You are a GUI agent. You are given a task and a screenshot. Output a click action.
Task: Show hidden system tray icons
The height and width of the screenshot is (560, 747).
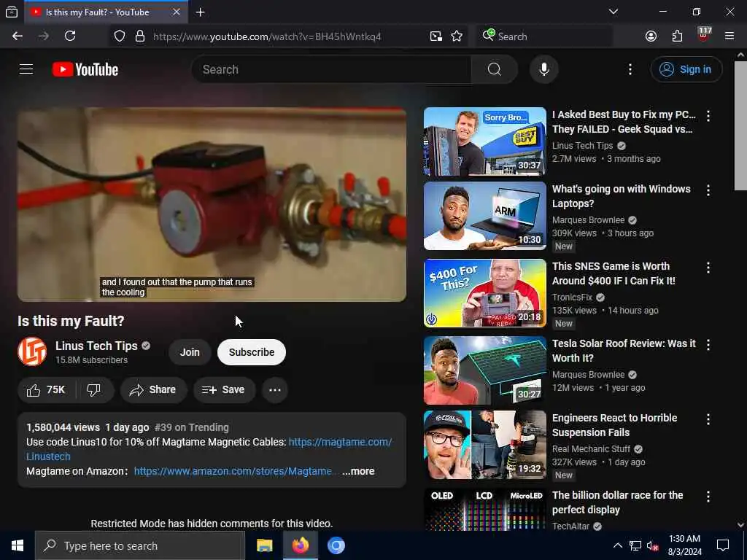[617, 545]
